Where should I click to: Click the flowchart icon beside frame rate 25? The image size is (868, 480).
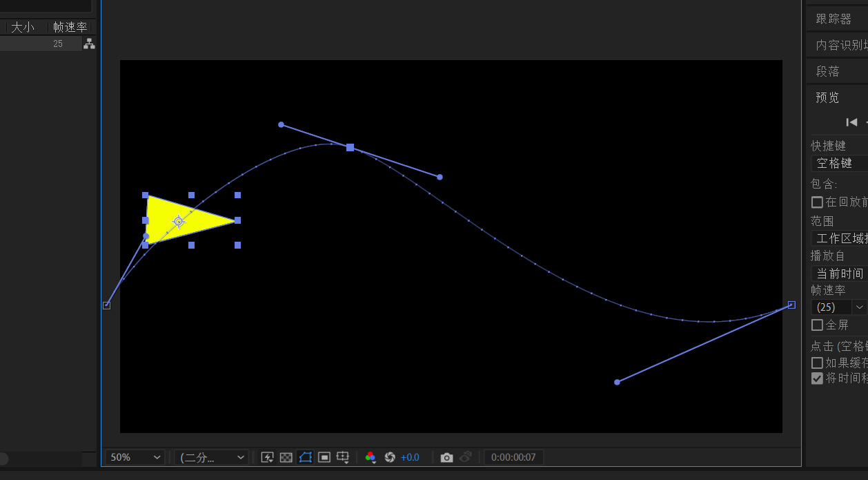[89, 44]
